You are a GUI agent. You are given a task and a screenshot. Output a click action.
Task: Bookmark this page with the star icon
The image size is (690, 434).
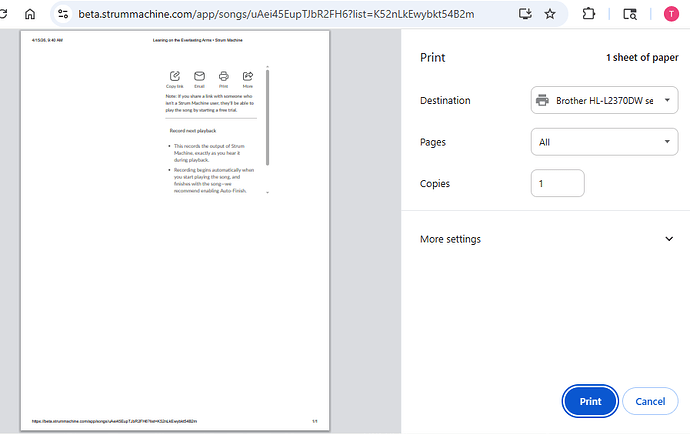pyautogui.click(x=551, y=15)
